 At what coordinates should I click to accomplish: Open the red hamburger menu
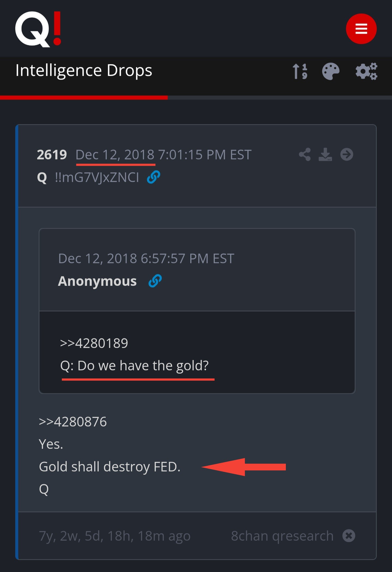point(361,29)
